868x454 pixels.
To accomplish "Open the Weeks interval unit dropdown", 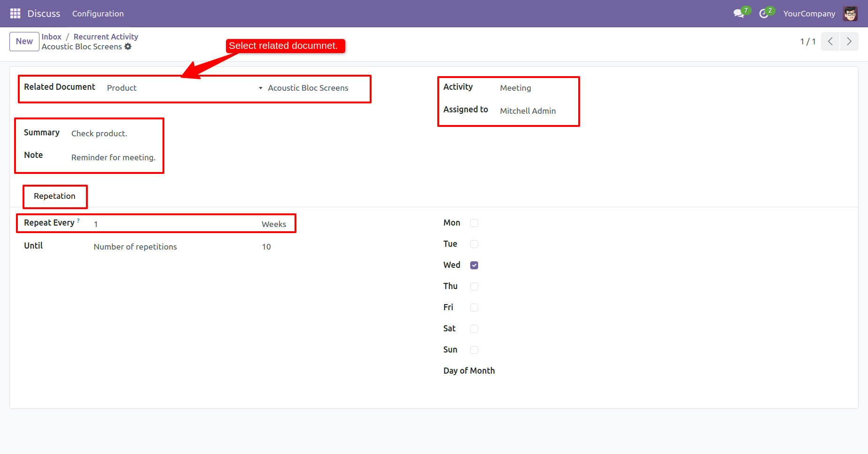I will [274, 224].
